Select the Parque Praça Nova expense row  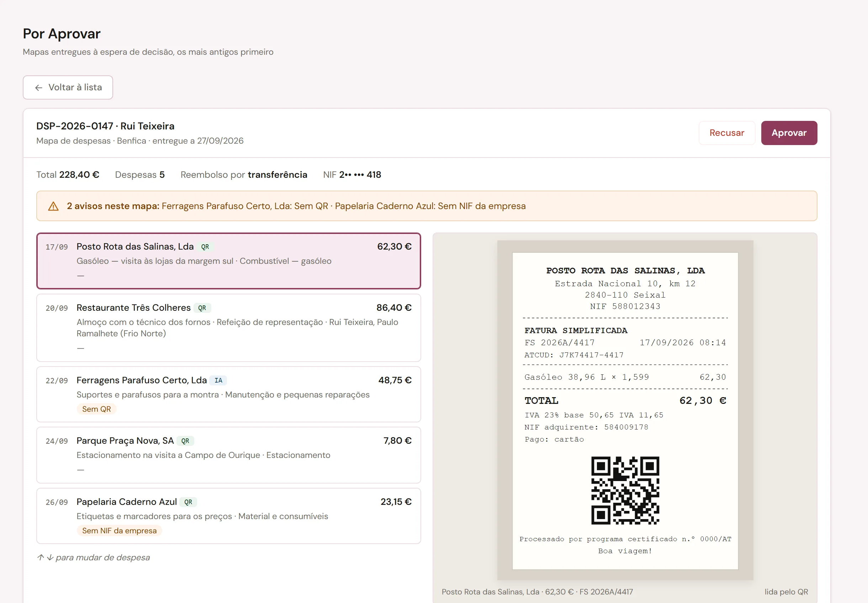pyautogui.click(x=229, y=455)
